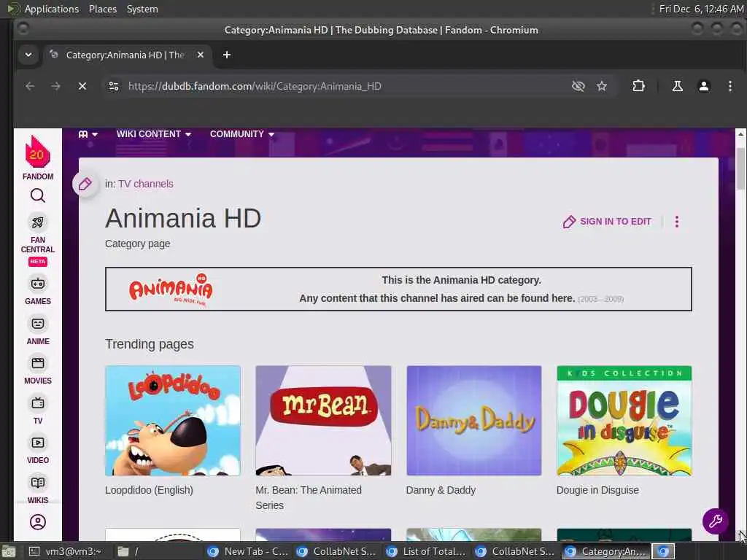This screenshot has height=560, width=747.
Task: Stop page loading with the X button
Action: (82, 86)
